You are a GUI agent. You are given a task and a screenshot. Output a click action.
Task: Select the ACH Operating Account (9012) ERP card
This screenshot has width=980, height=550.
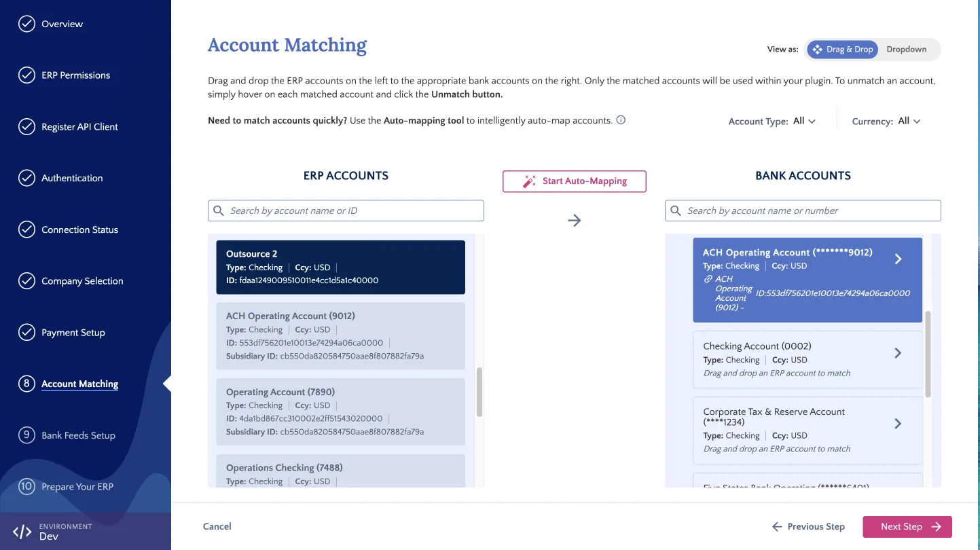(341, 335)
